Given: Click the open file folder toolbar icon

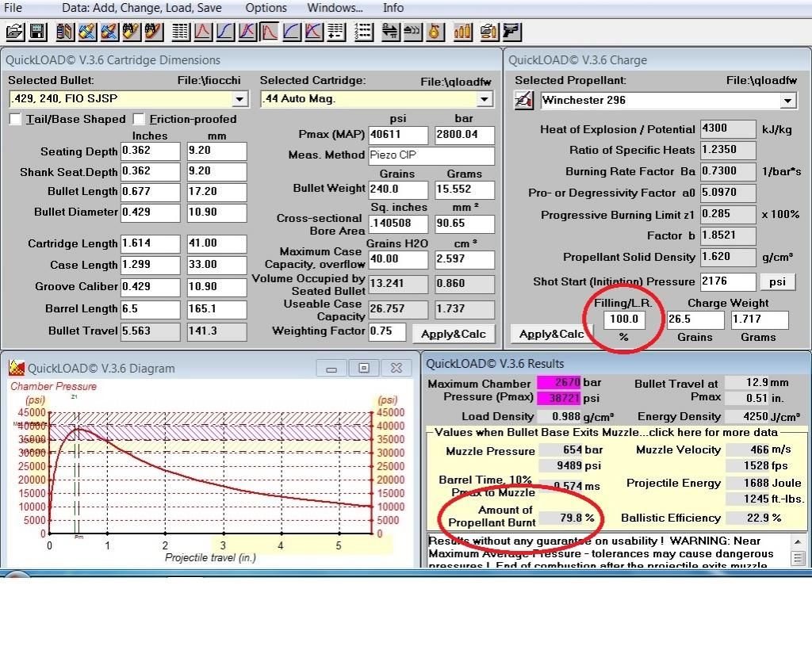Looking at the screenshot, I should pyautogui.click(x=14, y=32).
